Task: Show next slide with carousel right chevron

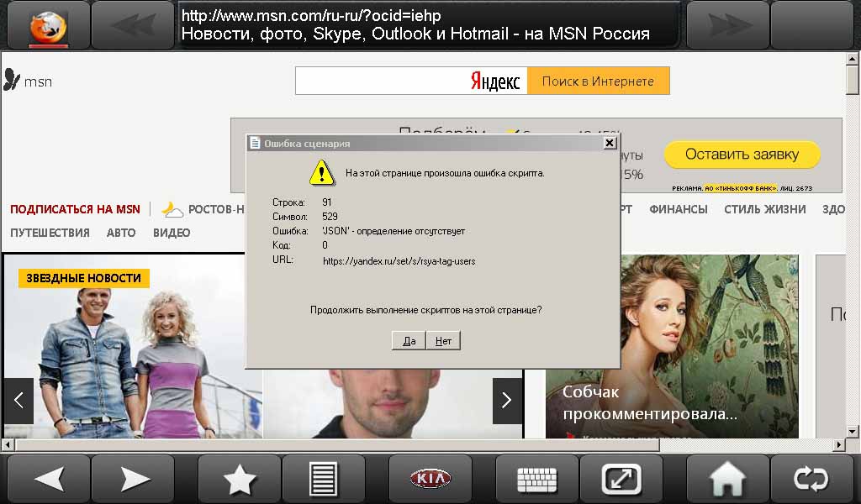Action: tap(506, 401)
